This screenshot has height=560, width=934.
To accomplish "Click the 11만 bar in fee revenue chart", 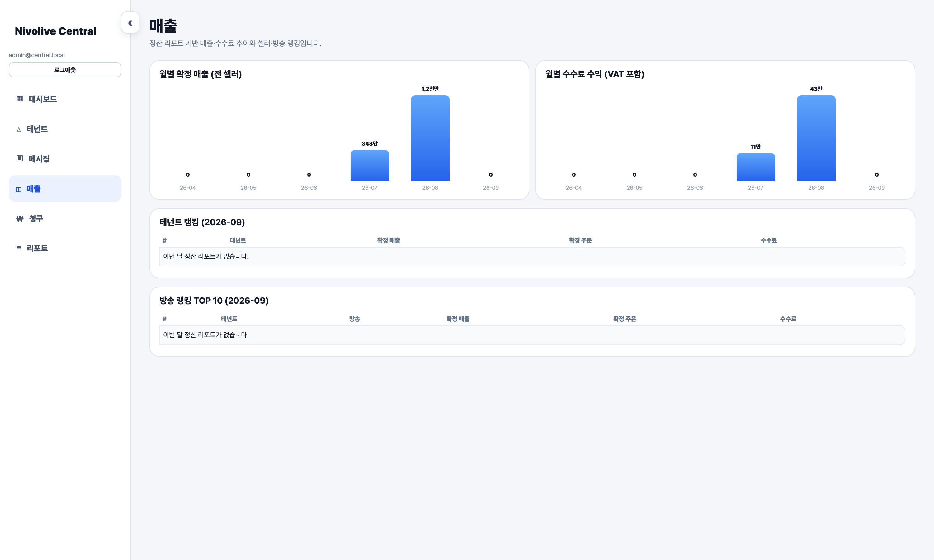I will click(x=755, y=167).
